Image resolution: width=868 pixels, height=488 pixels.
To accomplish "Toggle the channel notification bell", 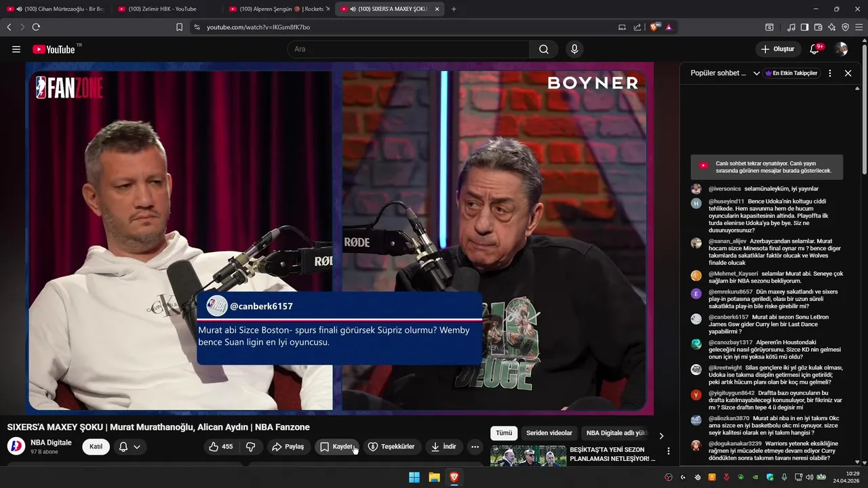I will coord(123,447).
